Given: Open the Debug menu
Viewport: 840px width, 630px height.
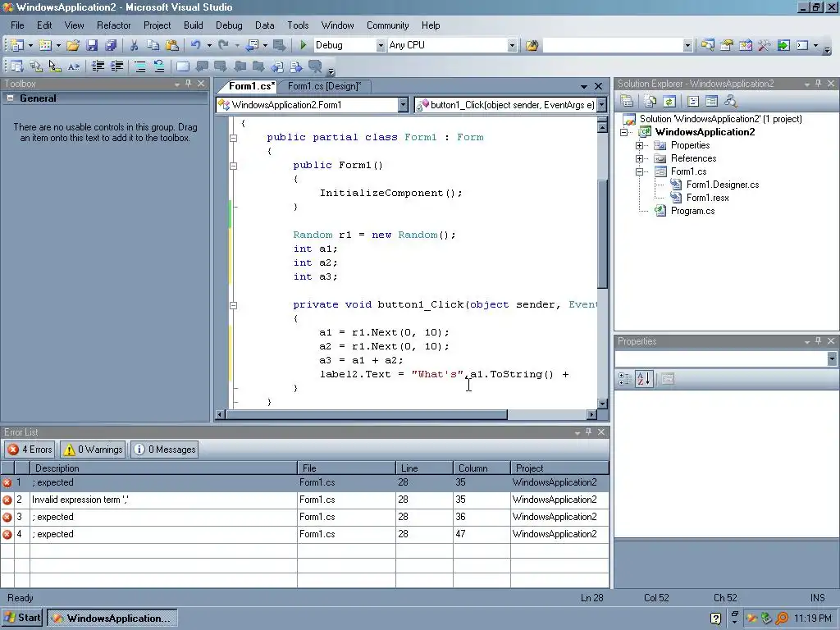Looking at the screenshot, I should click(229, 25).
